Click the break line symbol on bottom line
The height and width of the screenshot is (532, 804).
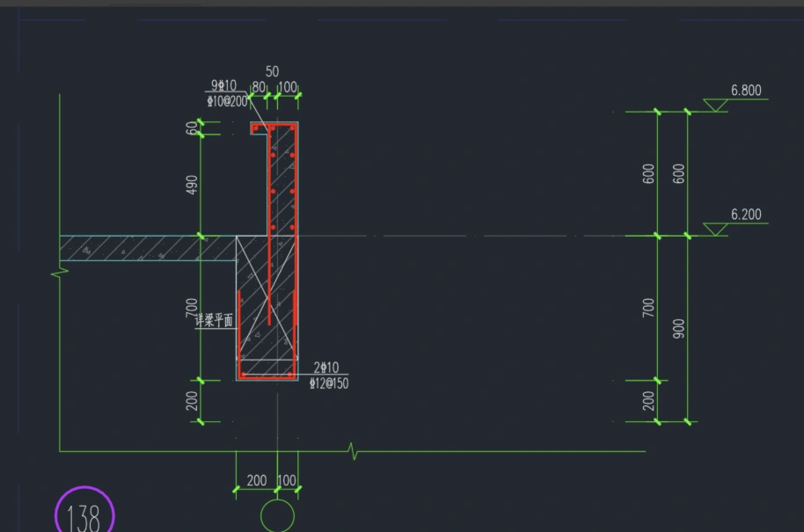point(354,452)
